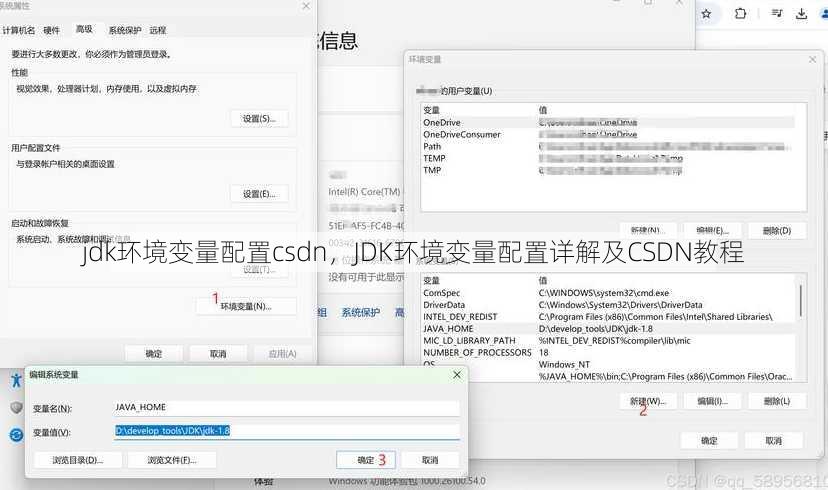The image size is (828, 490).
Task: Click the system variables list scrollbar
Action: (801, 301)
